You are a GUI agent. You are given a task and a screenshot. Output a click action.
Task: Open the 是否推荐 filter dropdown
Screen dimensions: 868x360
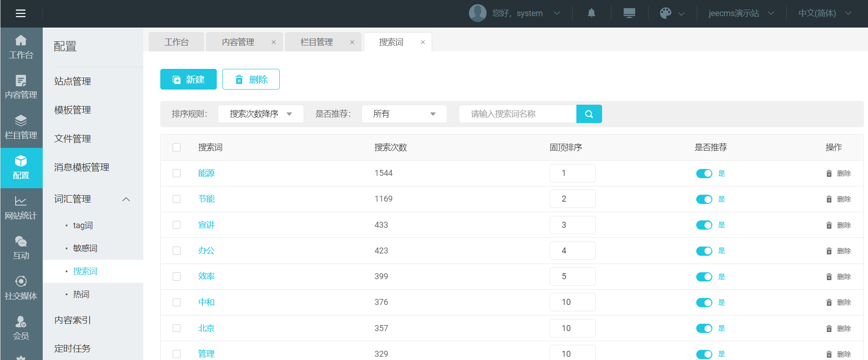pos(404,114)
